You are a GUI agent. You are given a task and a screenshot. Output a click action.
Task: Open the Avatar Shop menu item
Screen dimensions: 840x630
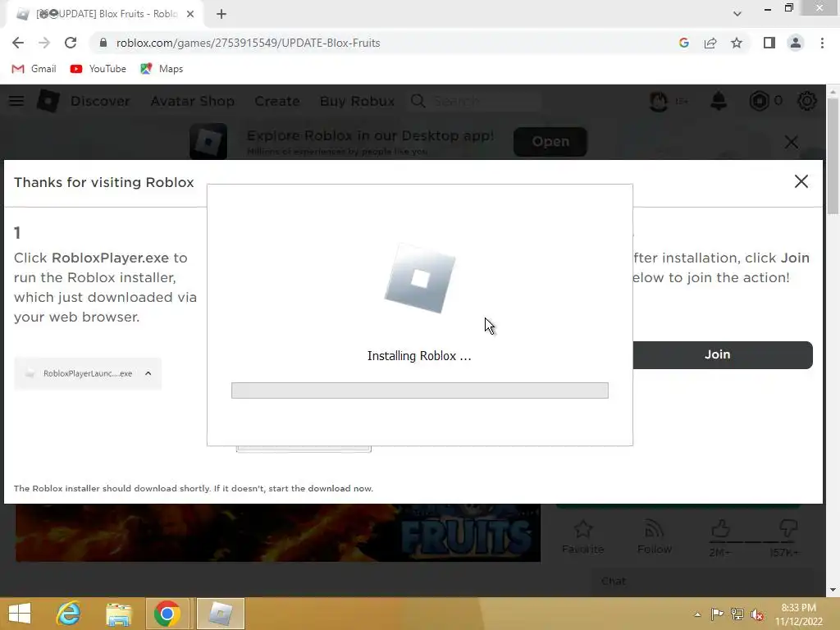click(x=192, y=101)
